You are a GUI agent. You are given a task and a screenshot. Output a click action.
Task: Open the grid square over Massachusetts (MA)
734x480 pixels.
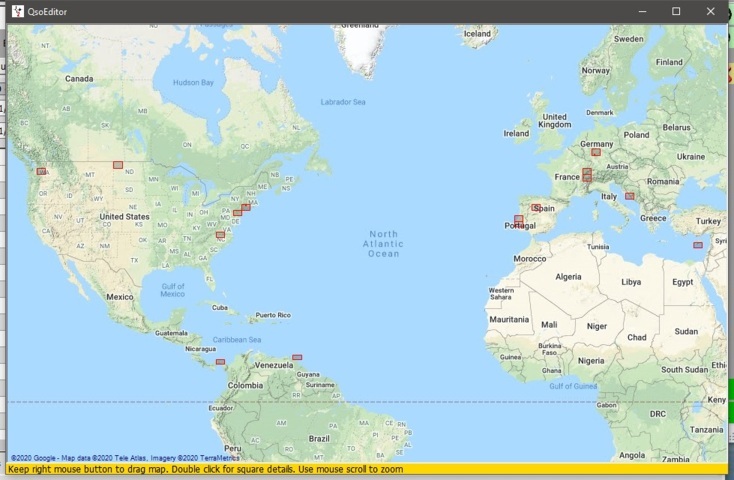pos(246,207)
